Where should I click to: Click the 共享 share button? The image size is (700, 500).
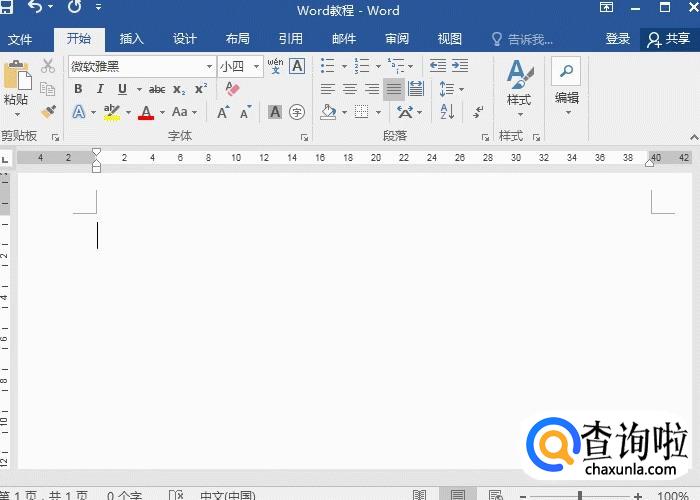[x=669, y=39]
